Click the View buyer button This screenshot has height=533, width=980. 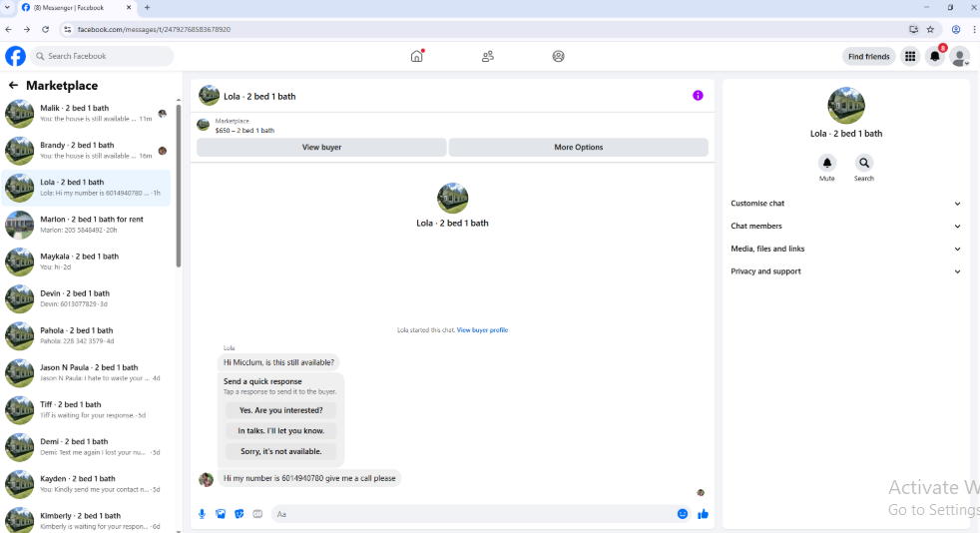click(x=321, y=148)
